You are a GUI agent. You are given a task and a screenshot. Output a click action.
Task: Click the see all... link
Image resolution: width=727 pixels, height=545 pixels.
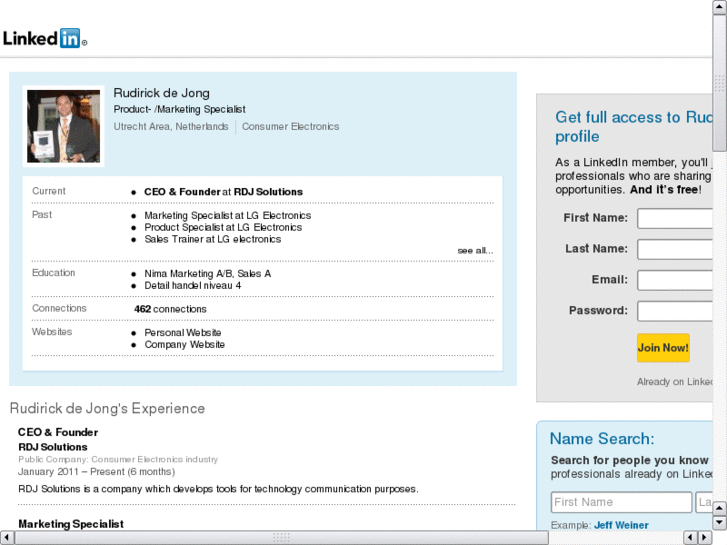(x=475, y=251)
